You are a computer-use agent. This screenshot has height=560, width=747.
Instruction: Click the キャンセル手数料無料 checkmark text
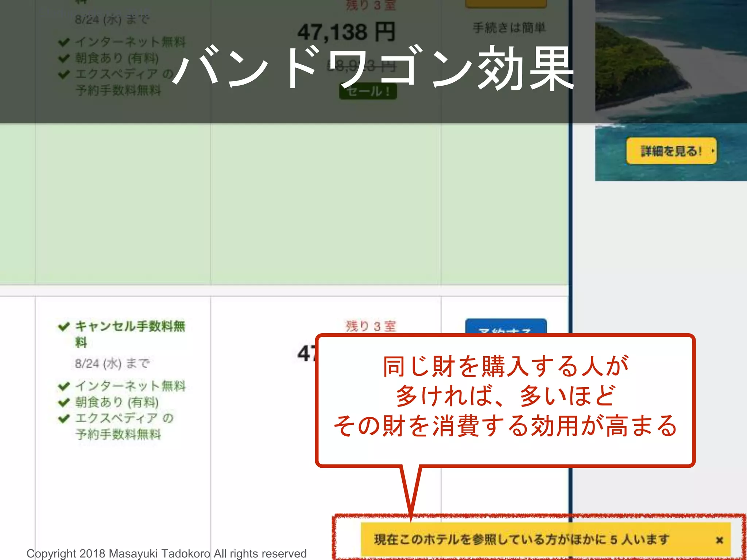[130, 334]
